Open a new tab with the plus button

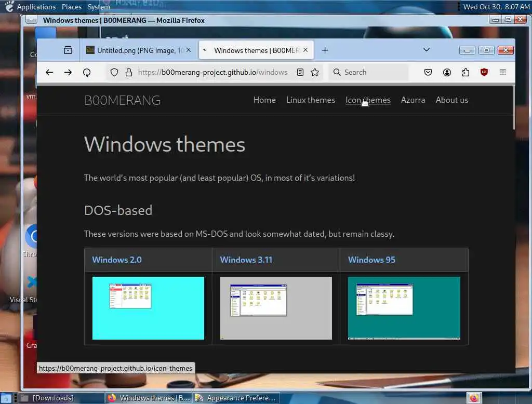(325, 50)
